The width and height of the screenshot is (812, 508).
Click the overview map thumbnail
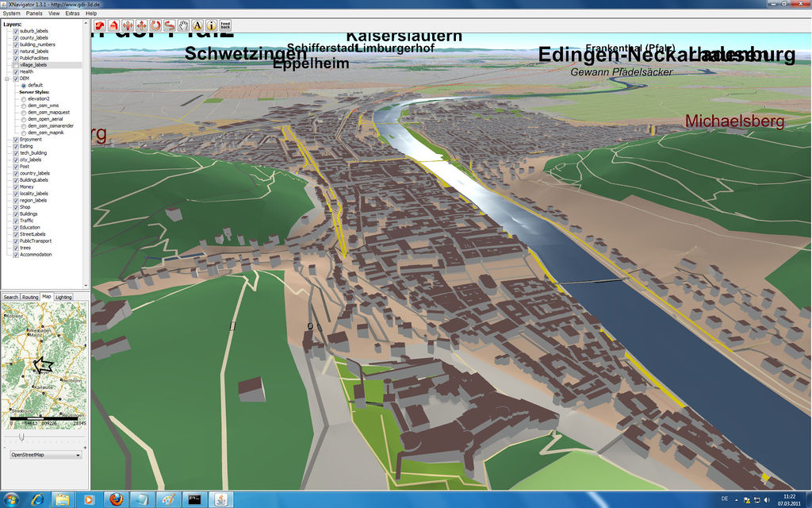(44, 357)
